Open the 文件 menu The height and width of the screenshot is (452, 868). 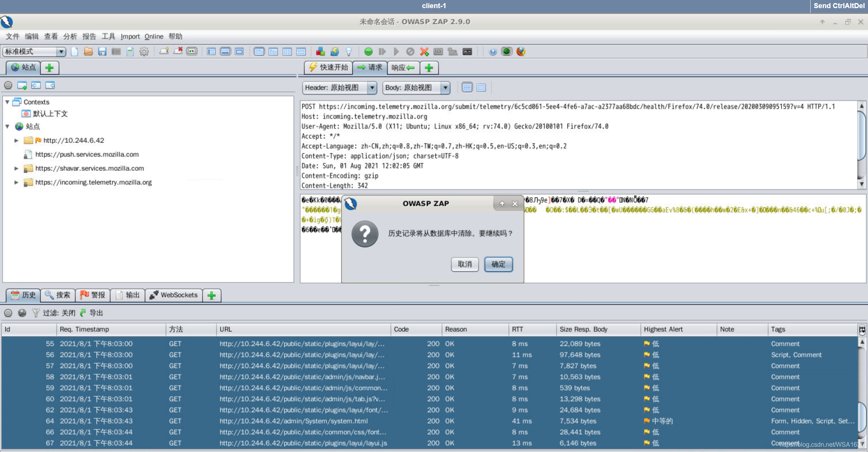click(x=12, y=36)
